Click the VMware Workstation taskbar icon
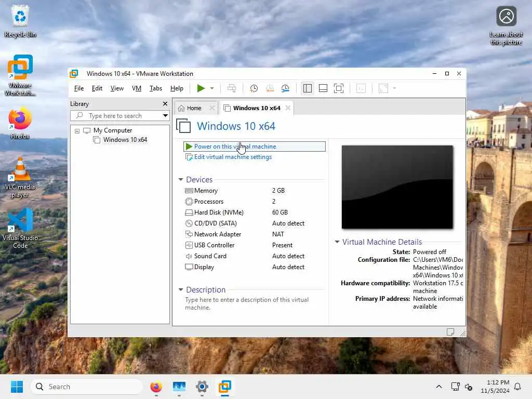Viewport: 532px width, 399px height. point(224,387)
